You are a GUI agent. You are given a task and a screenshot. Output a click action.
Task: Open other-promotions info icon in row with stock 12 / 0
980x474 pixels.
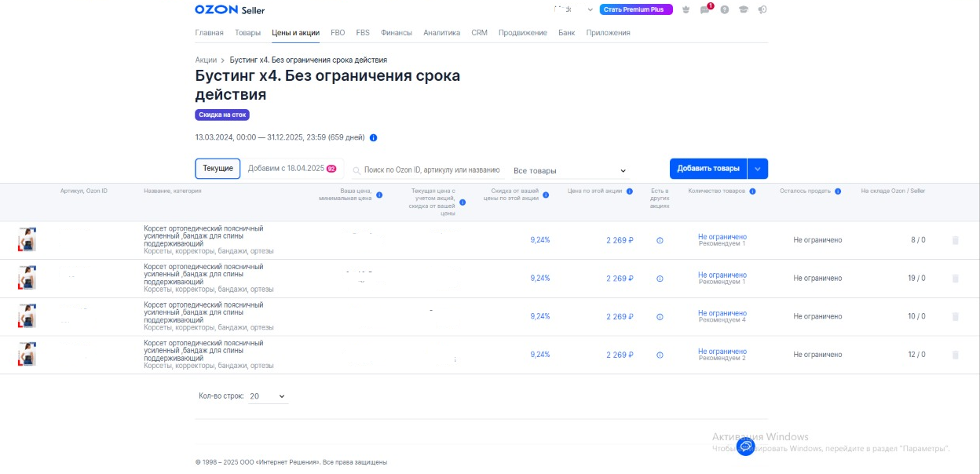[660, 355]
